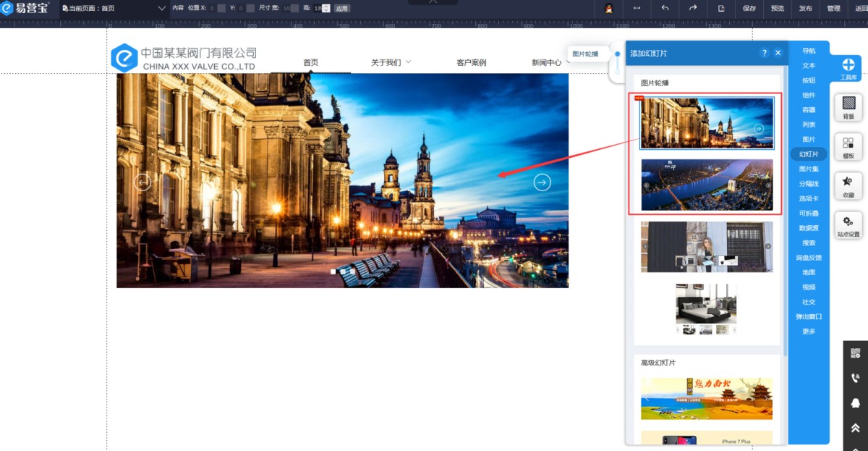Click the help question mark icon
The image size is (868, 451).
764,53
